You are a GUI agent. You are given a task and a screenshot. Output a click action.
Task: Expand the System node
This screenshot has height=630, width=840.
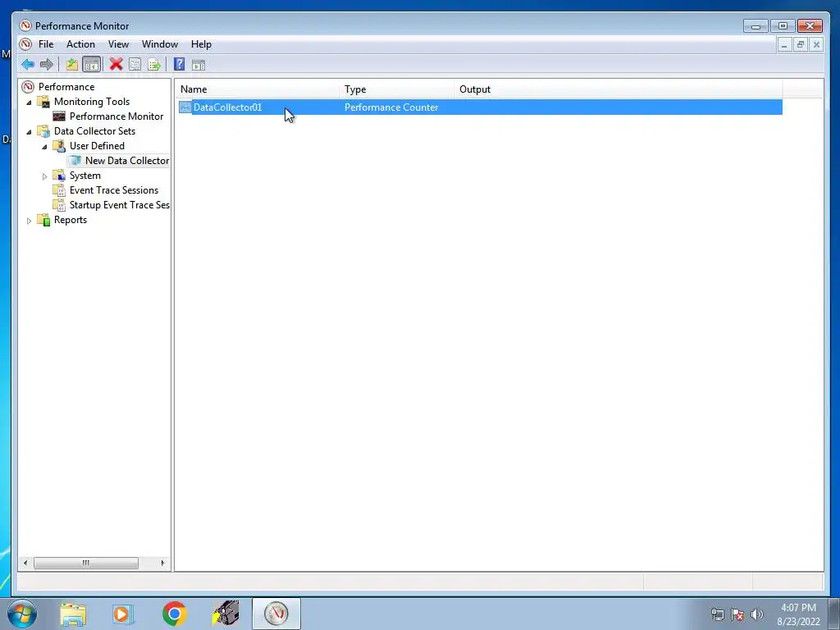click(x=44, y=176)
